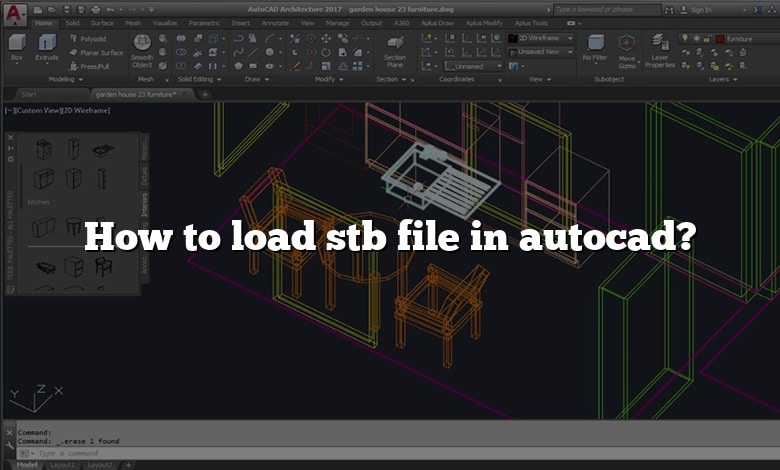Click the Press/Pull tool
The height and width of the screenshot is (470, 780).
pos(92,65)
